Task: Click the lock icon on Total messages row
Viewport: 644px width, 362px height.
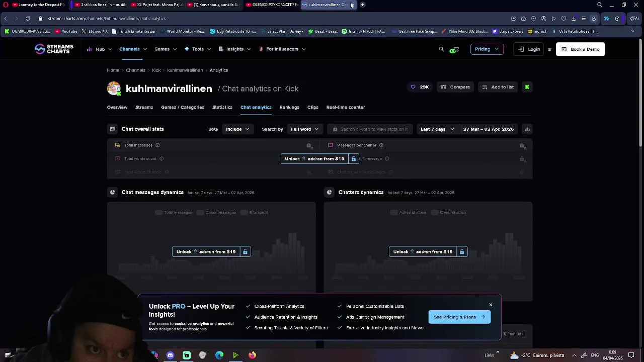Action: click(309, 145)
